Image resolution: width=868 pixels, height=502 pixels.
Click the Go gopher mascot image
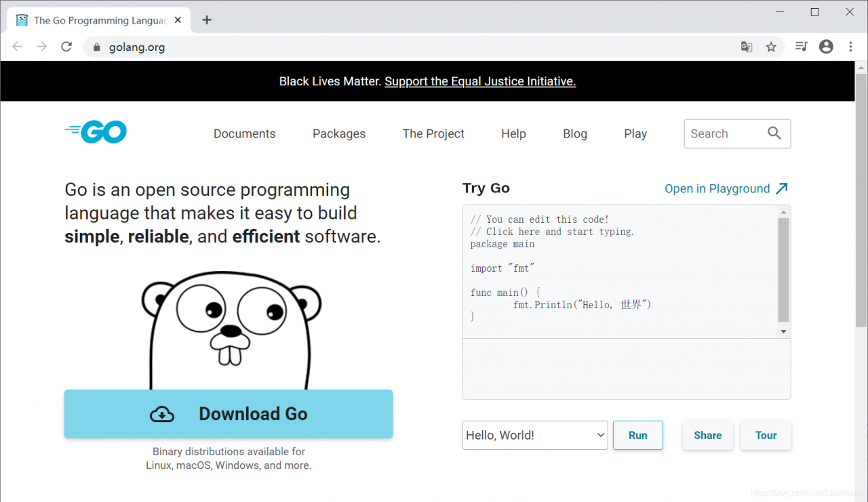(x=231, y=331)
